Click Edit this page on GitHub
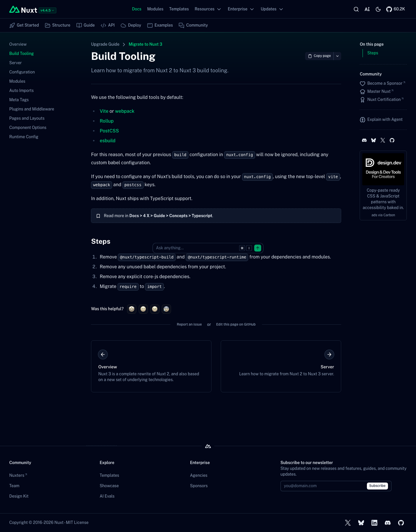This screenshot has width=416, height=532. (x=236, y=324)
